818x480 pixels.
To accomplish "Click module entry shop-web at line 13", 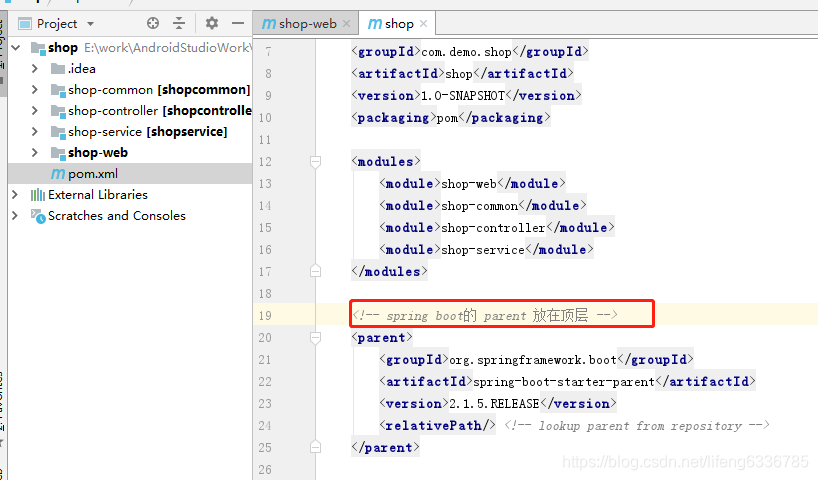I will click(x=469, y=184).
